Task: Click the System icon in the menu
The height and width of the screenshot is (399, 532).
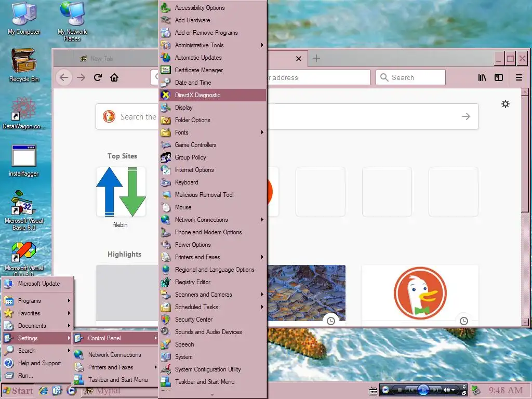Action: (x=166, y=357)
